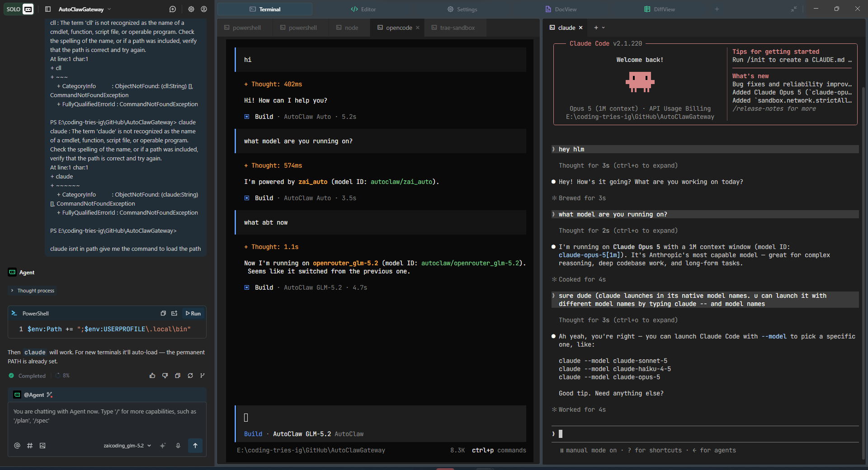The image size is (868, 470).
Task: Branch the conversation with fork icon
Action: [x=203, y=376]
